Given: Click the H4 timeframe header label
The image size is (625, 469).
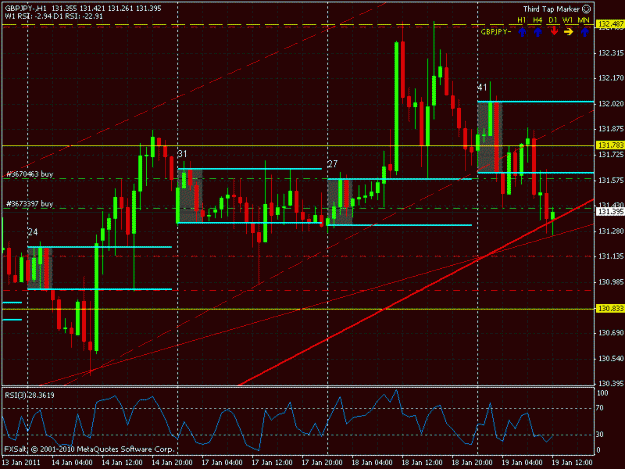Looking at the screenshot, I should coord(538,20).
